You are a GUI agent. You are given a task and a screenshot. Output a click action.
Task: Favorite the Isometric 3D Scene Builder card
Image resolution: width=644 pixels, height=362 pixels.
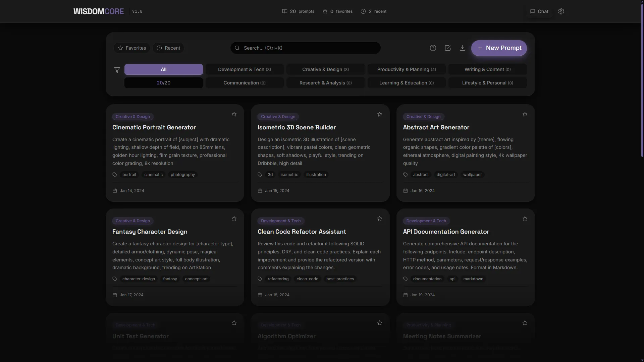380,114
